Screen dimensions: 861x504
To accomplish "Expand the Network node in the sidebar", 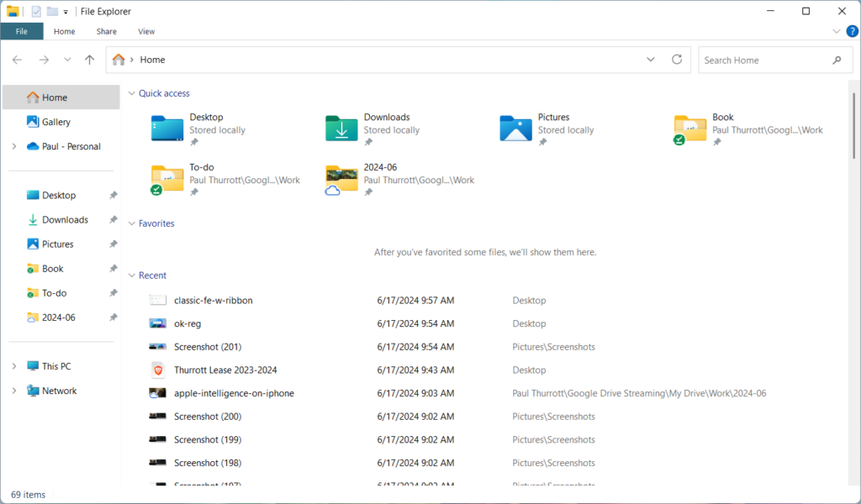I will [x=14, y=390].
